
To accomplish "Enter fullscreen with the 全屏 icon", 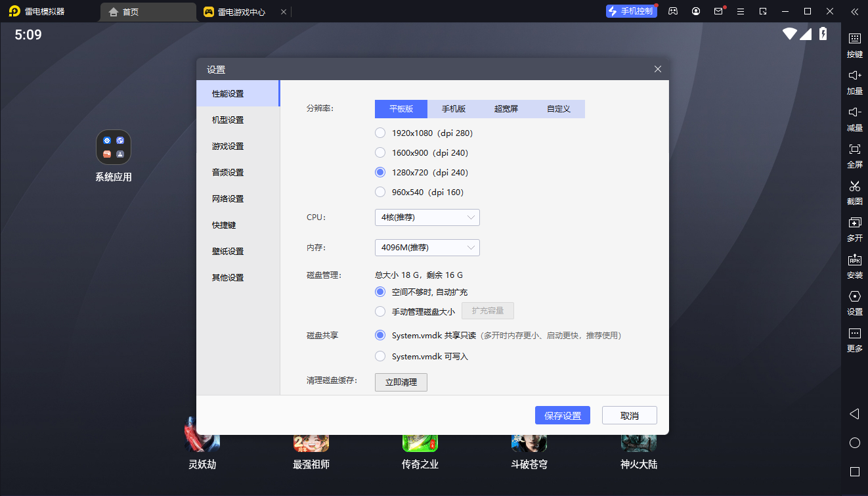I will pos(854,150).
